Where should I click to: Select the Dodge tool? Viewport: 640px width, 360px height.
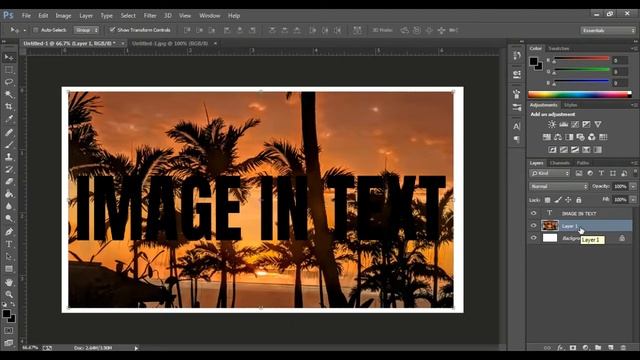[9, 219]
